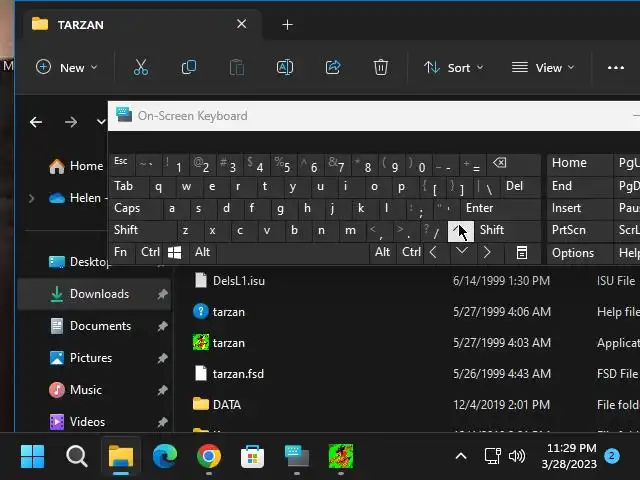Open the volume control in system tray
The width and height of the screenshot is (640, 480).
tap(517, 456)
